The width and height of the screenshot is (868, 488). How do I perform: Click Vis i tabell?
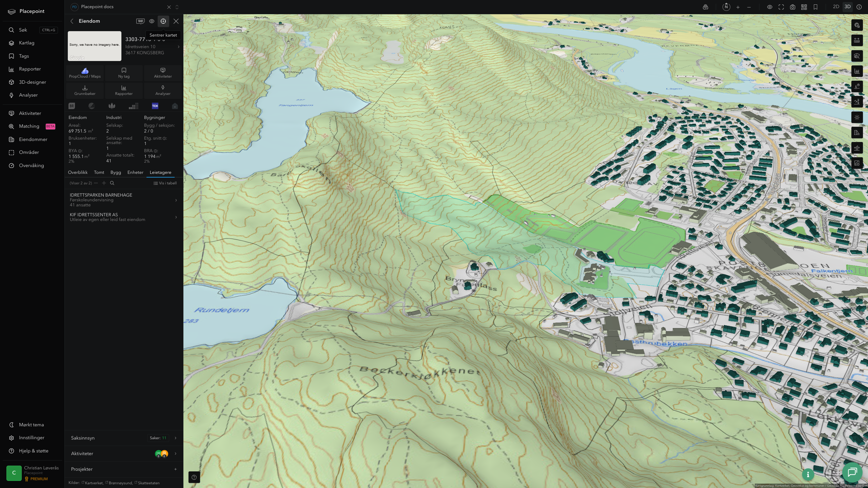[165, 183]
